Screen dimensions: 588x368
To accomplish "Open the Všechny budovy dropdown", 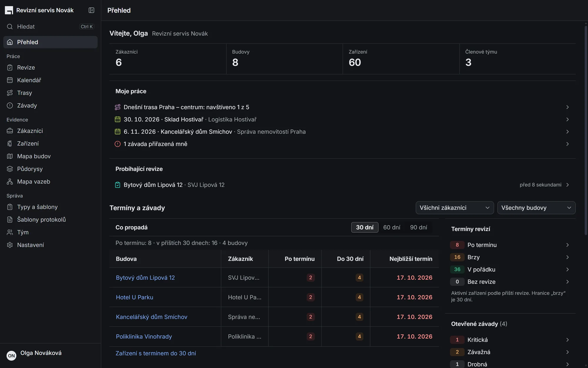I will click(536, 208).
